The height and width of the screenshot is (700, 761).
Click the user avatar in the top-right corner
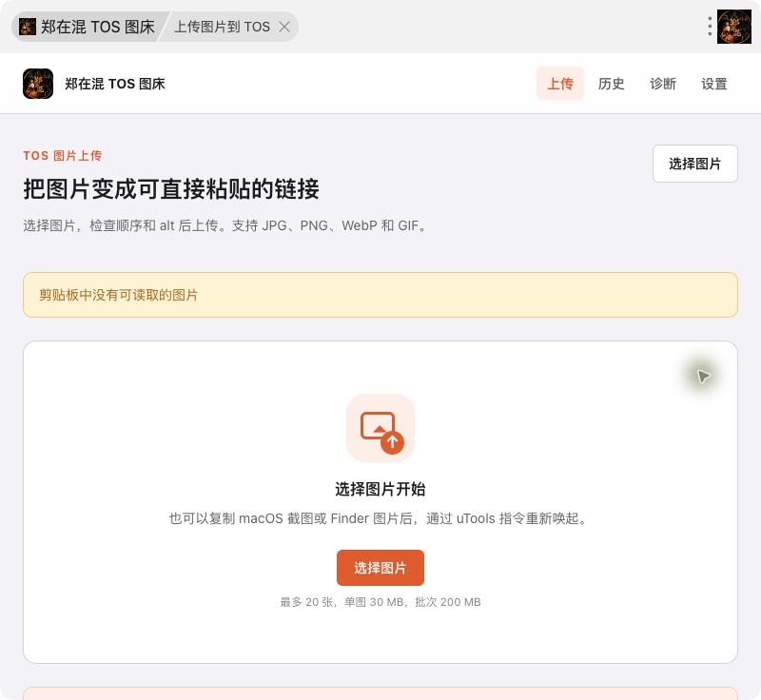[x=734, y=27]
